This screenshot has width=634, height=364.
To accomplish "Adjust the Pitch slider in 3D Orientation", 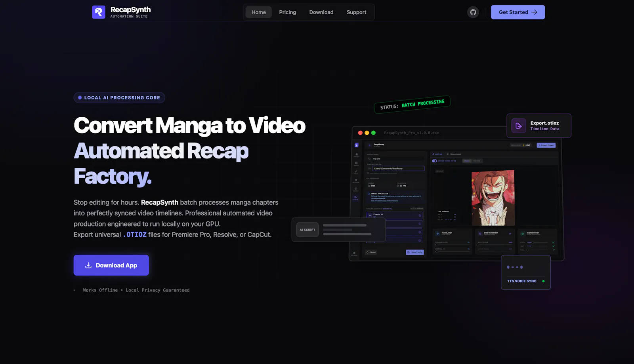I will [x=537, y=242].
